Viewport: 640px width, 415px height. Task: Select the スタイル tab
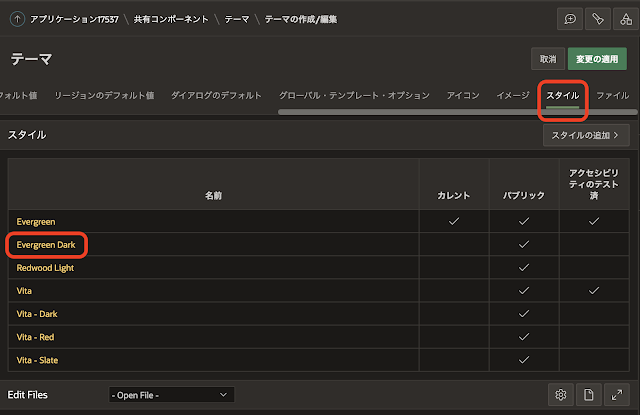click(x=562, y=95)
